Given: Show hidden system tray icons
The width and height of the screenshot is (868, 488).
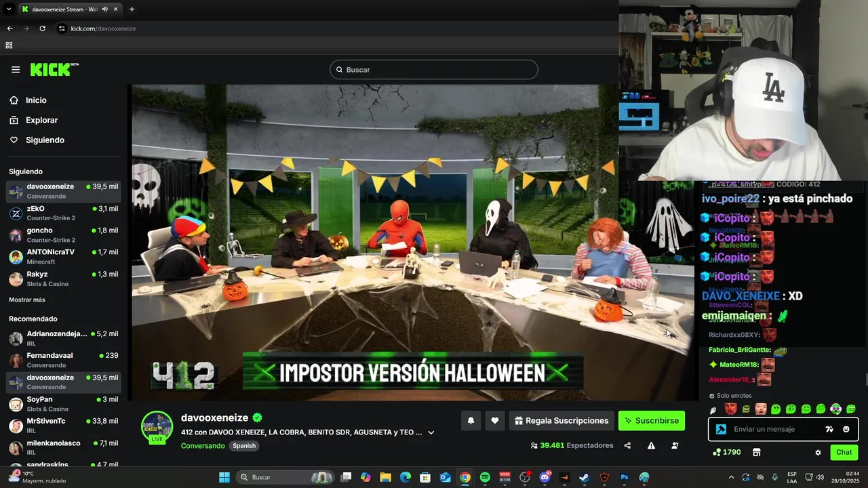Looking at the screenshot, I should click(731, 477).
